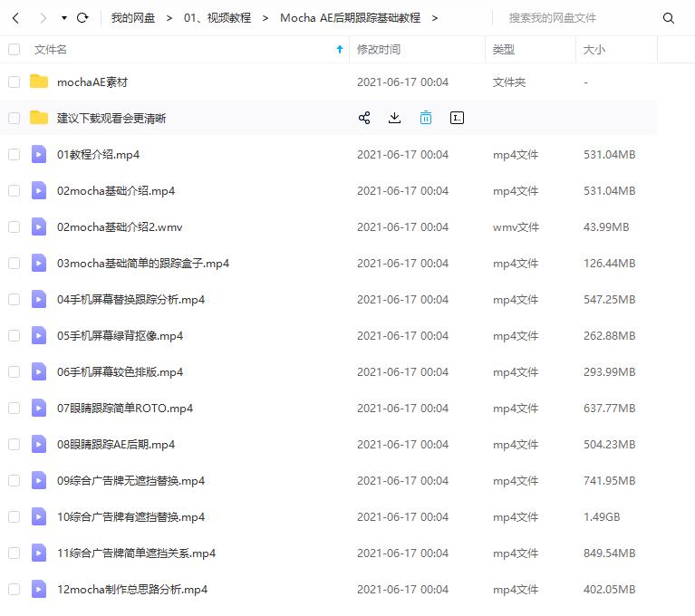The height and width of the screenshot is (616, 695).
Task: Check the 03mocha基础简单的跟踪盒子.mp4 checkbox
Action: (14, 264)
